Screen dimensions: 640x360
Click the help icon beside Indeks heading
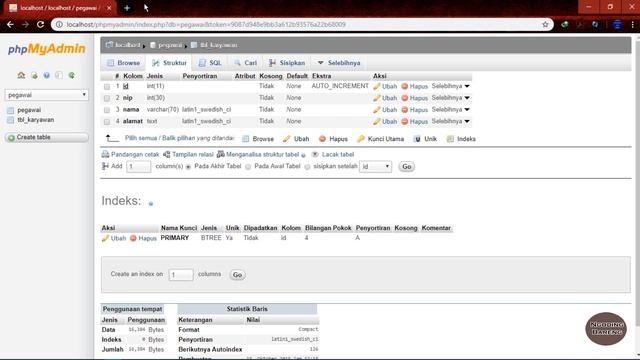coord(151,204)
